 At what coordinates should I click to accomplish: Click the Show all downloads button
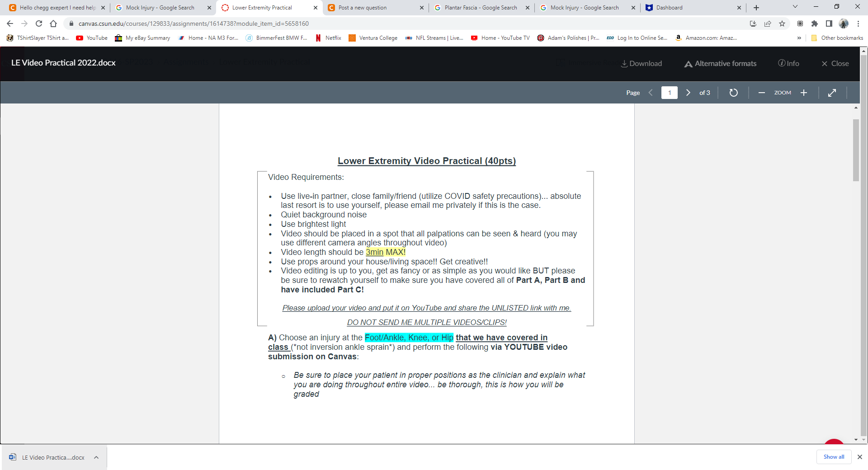[x=833, y=457]
